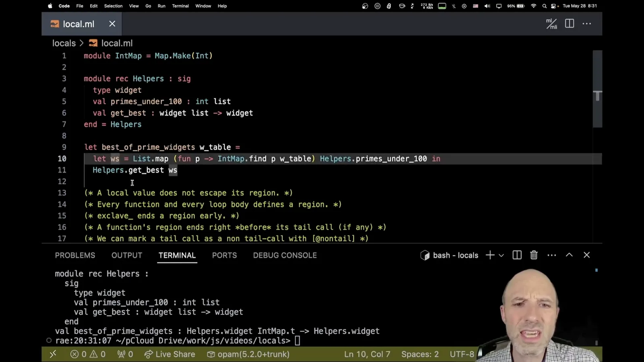Image resolution: width=644 pixels, height=362 pixels.
Task: Open the Selection menu
Action: pyautogui.click(x=113, y=6)
